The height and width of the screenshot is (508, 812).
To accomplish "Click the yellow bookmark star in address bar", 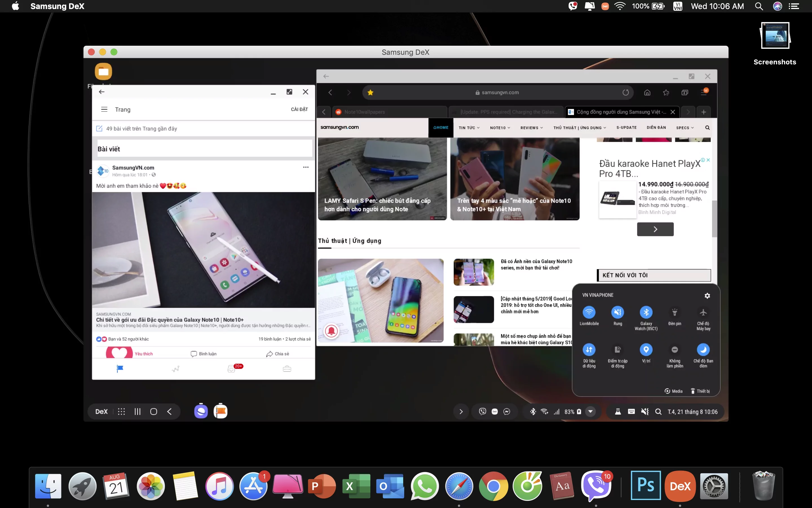I will 370,92.
